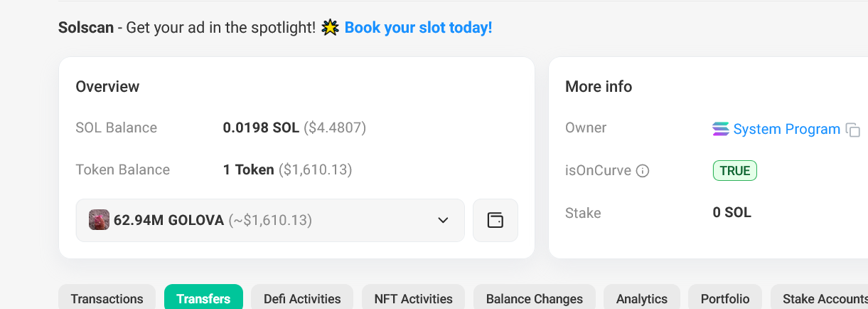Expand the GOLOVA token dropdown chevron
The width and height of the screenshot is (868, 309).
point(443,220)
